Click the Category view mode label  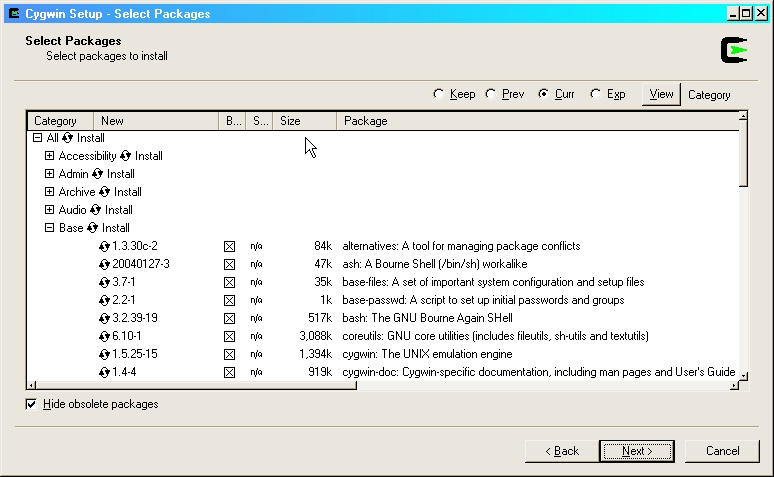coord(709,95)
